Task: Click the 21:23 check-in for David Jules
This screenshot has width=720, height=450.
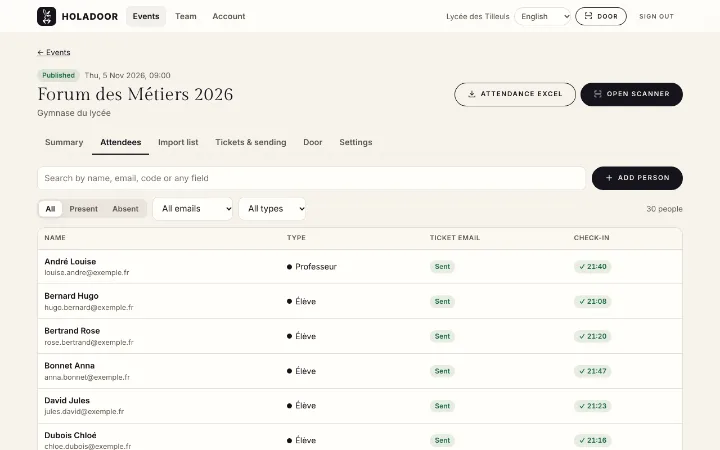Action: (592, 406)
